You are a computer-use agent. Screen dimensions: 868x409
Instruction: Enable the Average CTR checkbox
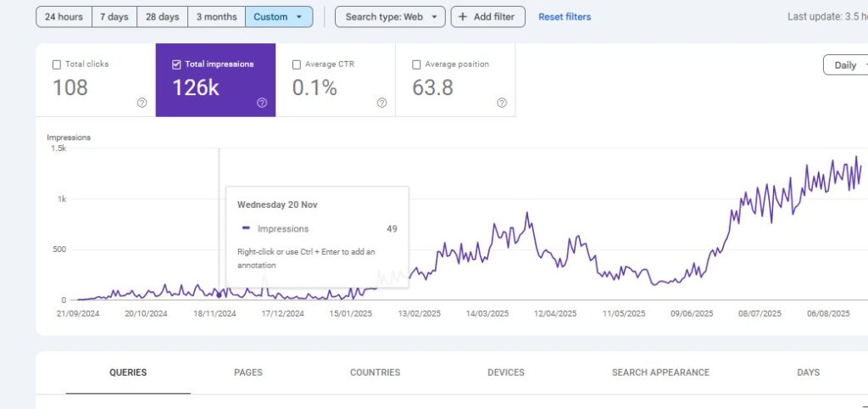pyautogui.click(x=297, y=64)
